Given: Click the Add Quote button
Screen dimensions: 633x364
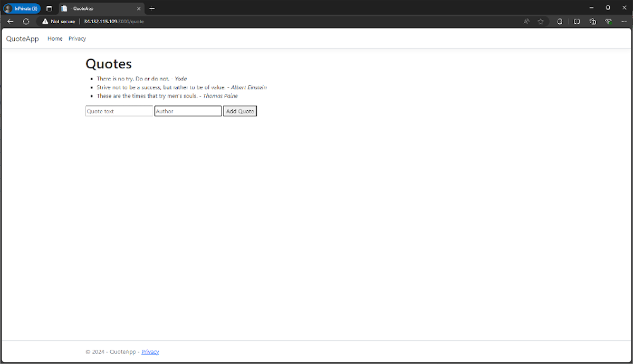Looking at the screenshot, I should (x=240, y=111).
